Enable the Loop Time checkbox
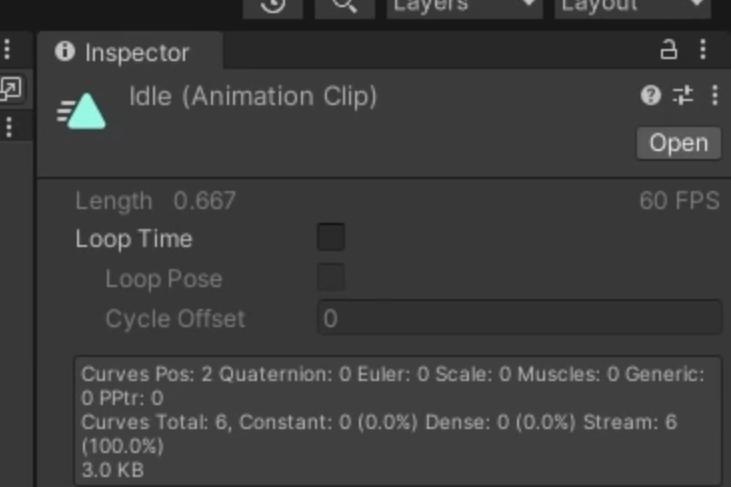The width and height of the screenshot is (731, 487). point(331,238)
